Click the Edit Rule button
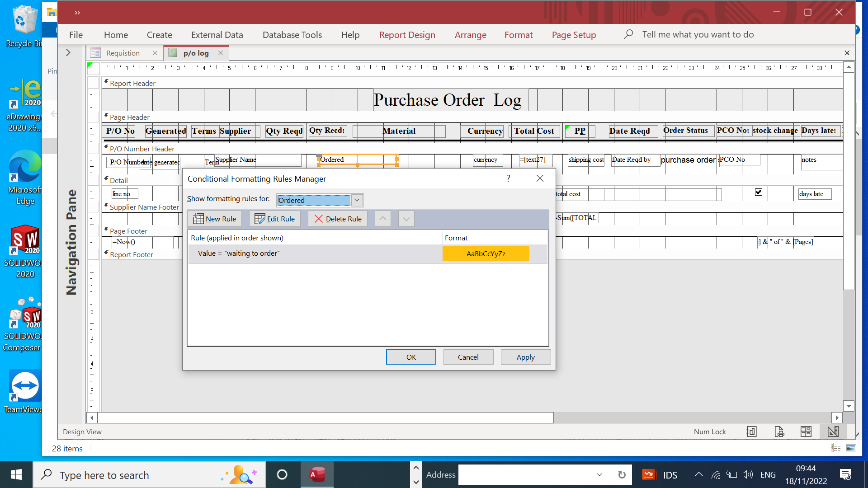Screen dimensions: 868x488 tap(275, 219)
